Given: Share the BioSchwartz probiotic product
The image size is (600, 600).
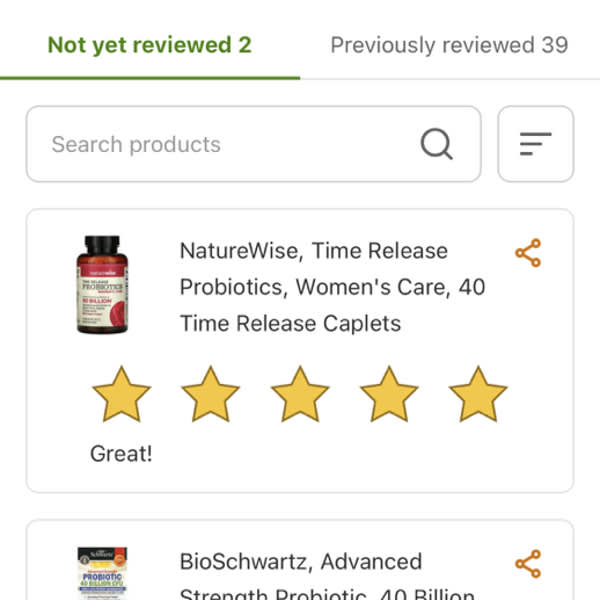Looking at the screenshot, I should 528,564.
